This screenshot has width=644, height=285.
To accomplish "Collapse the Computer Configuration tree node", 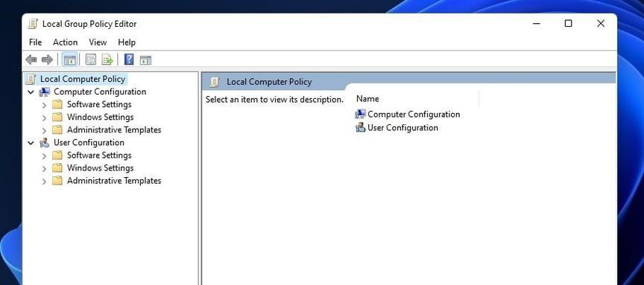I will [x=31, y=92].
